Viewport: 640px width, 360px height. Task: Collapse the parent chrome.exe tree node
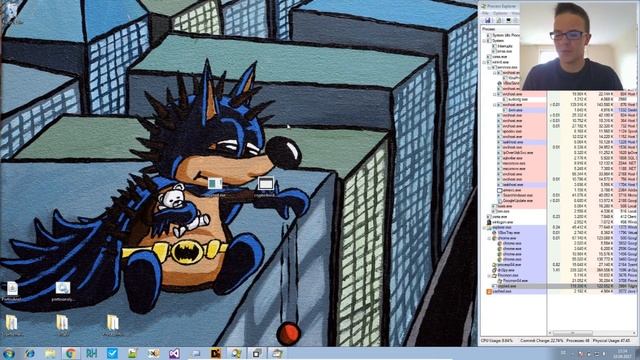[x=489, y=238]
